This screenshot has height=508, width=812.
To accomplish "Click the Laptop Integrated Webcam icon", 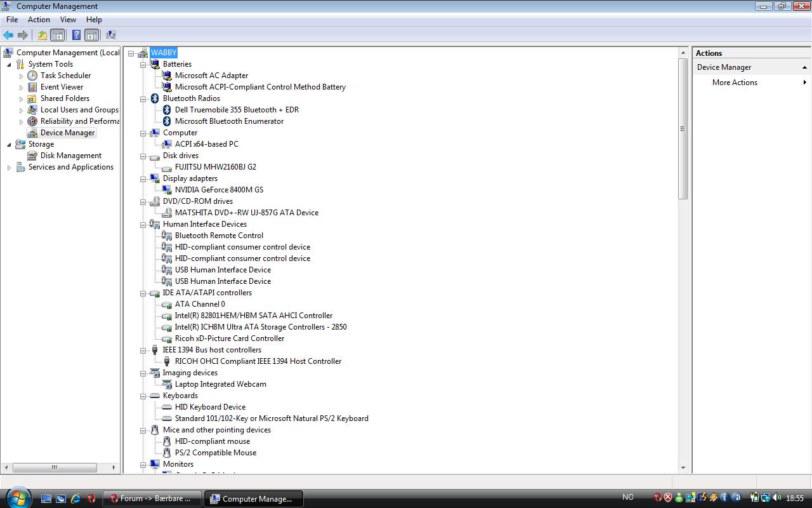I will click(167, 384).
